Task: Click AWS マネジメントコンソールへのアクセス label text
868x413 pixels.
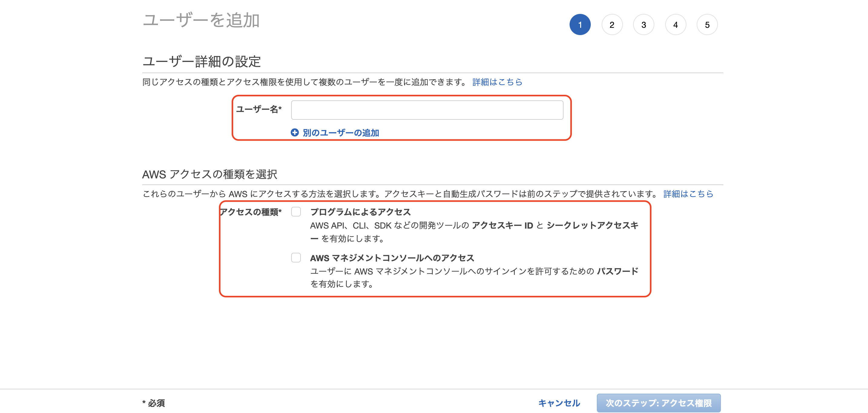Action: coord(392,258)
